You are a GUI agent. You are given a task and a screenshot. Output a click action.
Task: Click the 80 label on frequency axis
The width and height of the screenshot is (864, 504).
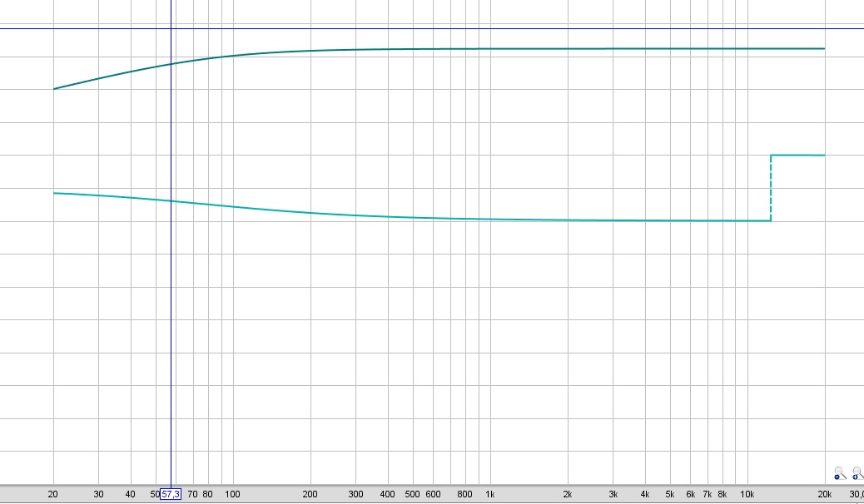click(207, 494)
